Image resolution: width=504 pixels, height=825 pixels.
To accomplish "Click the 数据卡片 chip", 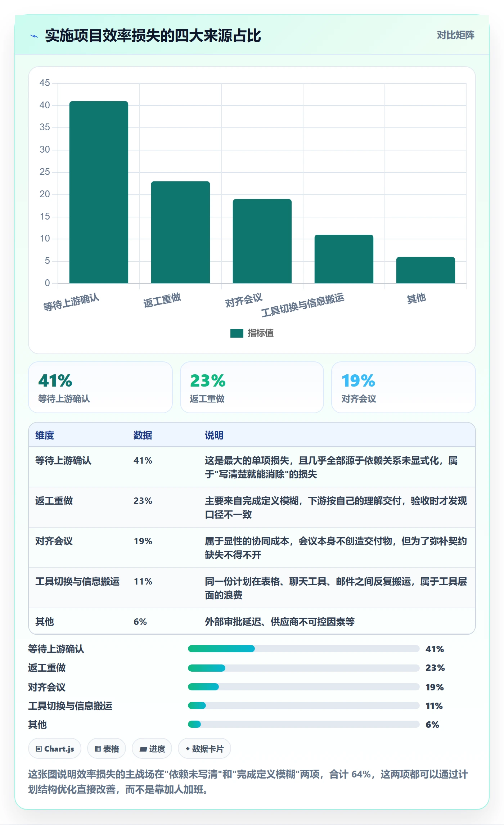I will pyautogui.click(x=204, y=749).
